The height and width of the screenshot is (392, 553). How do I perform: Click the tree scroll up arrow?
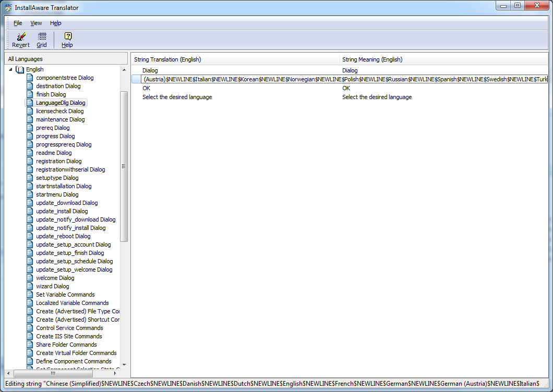tap(124, 70)
